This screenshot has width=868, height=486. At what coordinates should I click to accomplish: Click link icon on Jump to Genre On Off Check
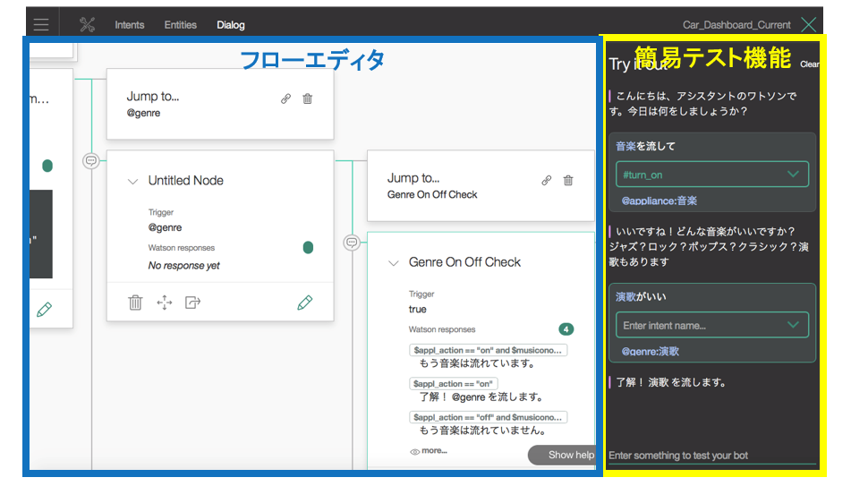(x=547, y=181)
